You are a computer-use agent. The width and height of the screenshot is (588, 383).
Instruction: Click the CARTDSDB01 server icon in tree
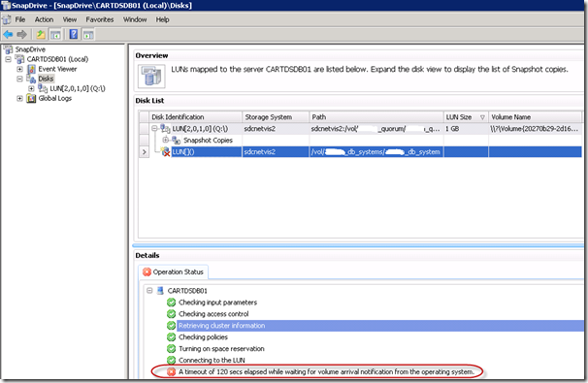pos(19,59)
